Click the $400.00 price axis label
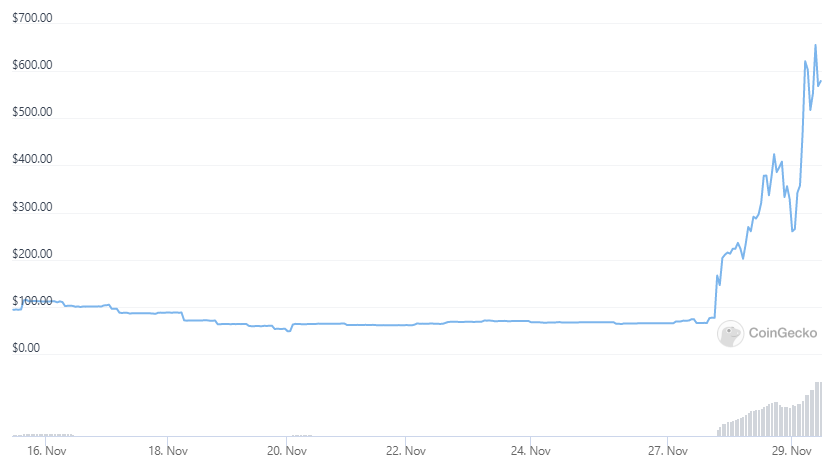The height and width of the screenshot is (463, 838). (x=32, y=159)
